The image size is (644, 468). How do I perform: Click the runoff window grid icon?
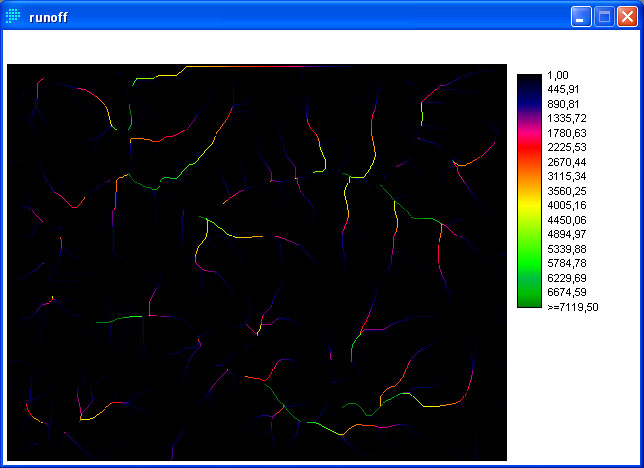coord(13,16)
